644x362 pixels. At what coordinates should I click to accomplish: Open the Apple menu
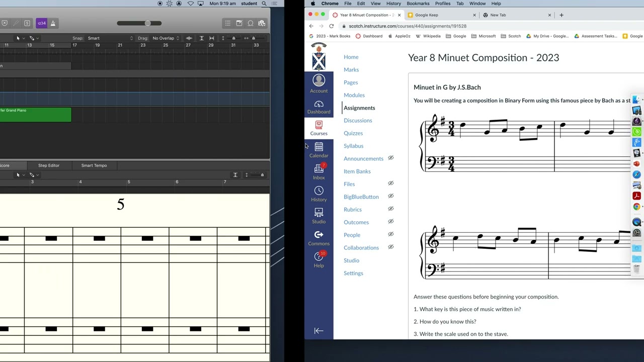coord(312,4)
